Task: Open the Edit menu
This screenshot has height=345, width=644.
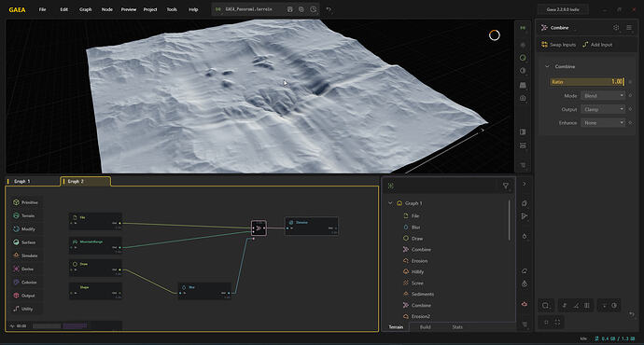Action: point(64,9)
